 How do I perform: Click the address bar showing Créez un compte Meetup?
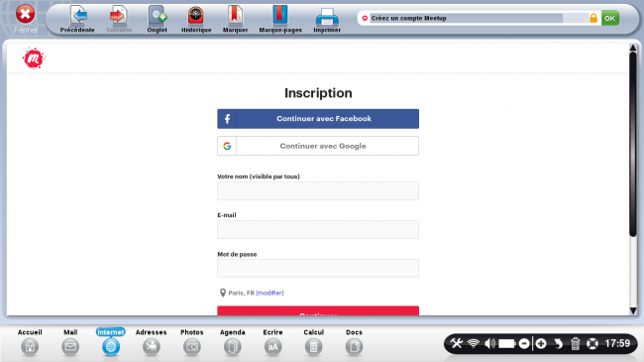tap(467, 18)
